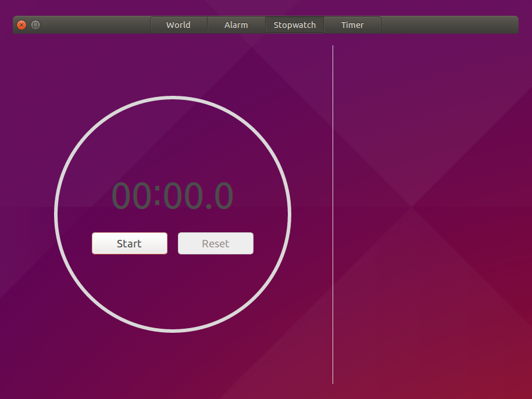Viewport: 532px width, 399px height.
Task: Click the 00:00.0 stopwatch time display
Action: click(172, 196)
